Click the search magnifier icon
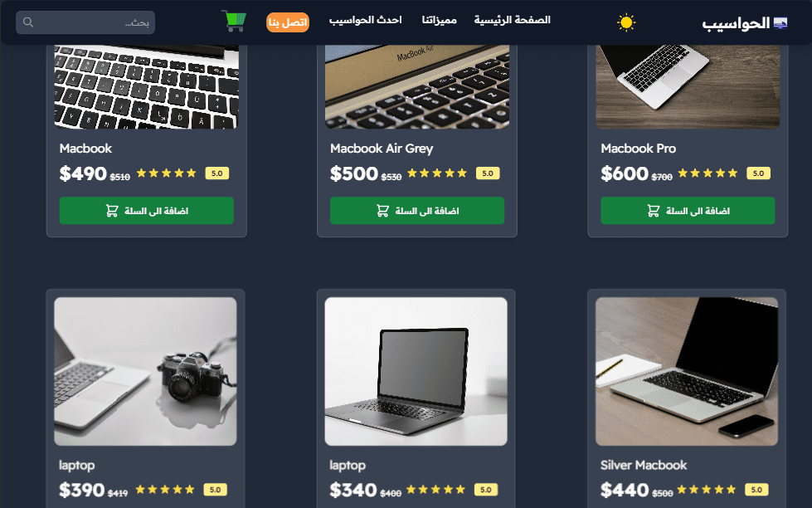812x508 pixels. pyautogui.click(x=28, y=22)
